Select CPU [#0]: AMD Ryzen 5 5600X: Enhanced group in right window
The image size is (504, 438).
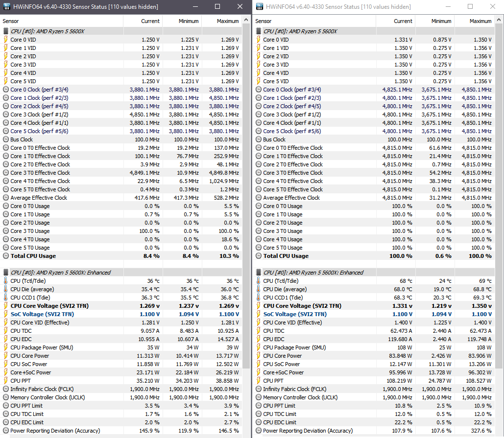pos(374,272)
